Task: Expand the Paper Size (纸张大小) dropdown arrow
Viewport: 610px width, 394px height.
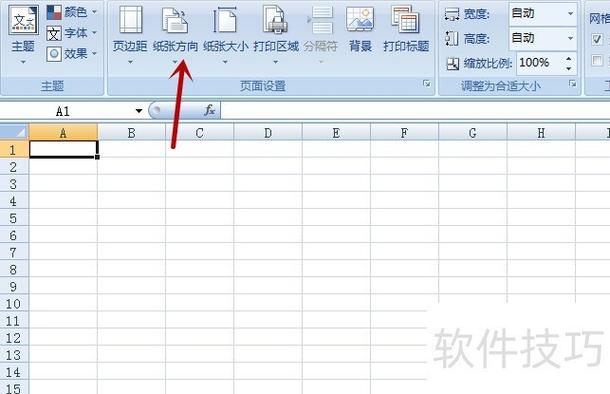Action: click(x=225, y=62)
